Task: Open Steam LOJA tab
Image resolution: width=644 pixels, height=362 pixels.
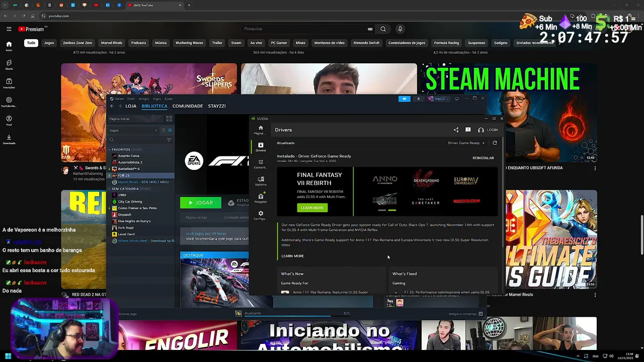Action: (x=131, y=106)
